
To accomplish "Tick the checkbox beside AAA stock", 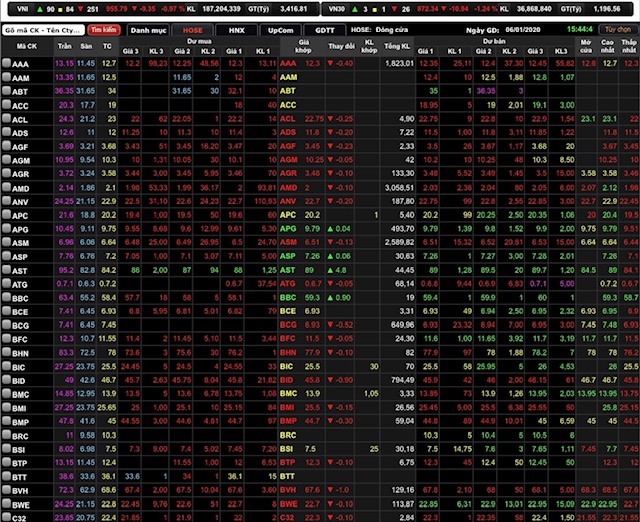I will (x=7, y=63).
